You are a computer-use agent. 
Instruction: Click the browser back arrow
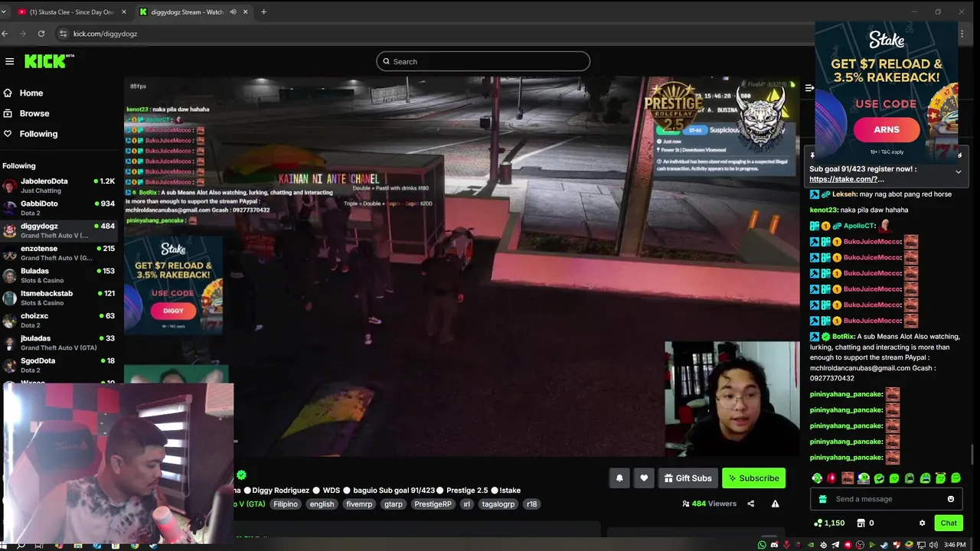(5, 34)
